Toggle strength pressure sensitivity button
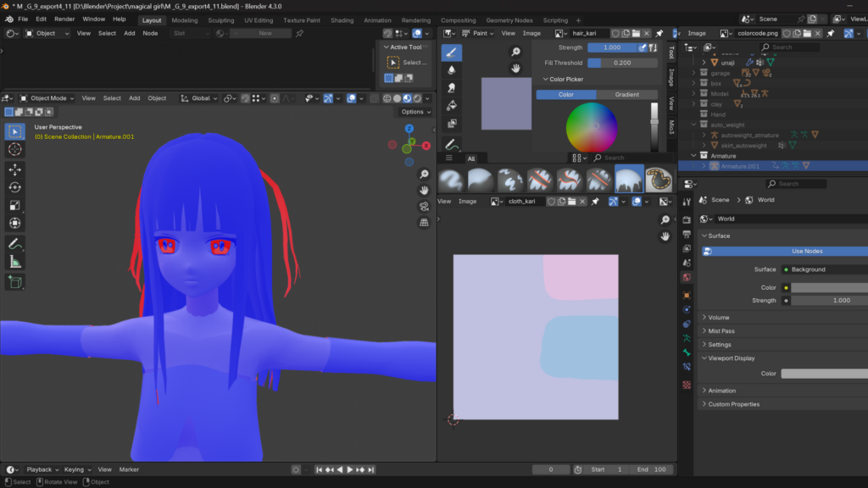This screenshot has width=868, height=488. (x=643, y=47)
